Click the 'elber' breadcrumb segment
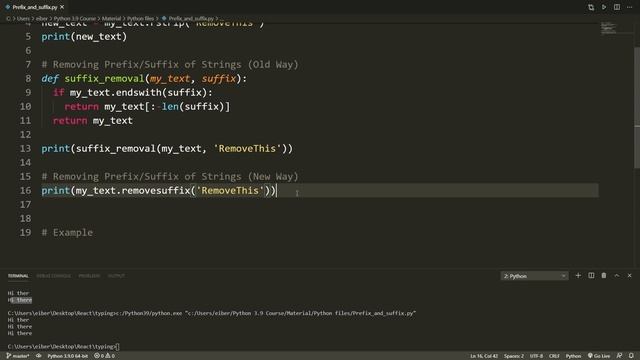Screen dimensions: 640x360 [x=42, y=18]
